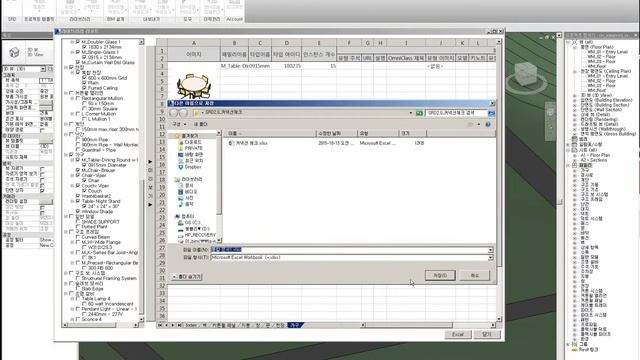The image size is (640, 360).
Task: Click the vertical scrollbar of the family tree list
Action: point(141,180)
